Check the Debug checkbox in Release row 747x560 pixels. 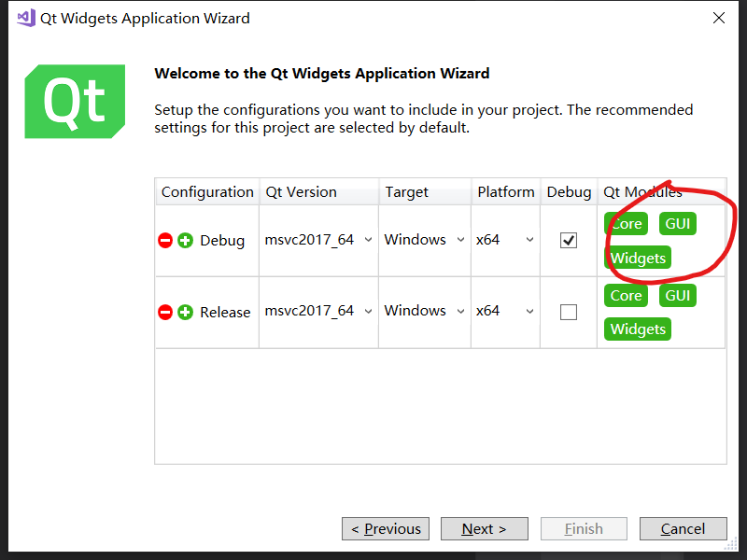point(569,313)
